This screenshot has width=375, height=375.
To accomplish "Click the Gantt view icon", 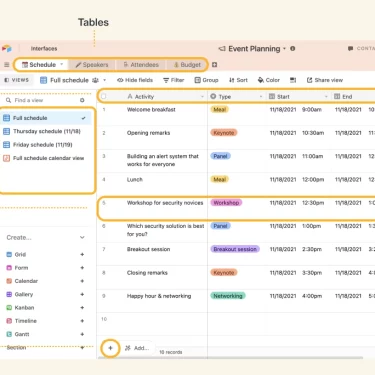I will pos(9,334).
